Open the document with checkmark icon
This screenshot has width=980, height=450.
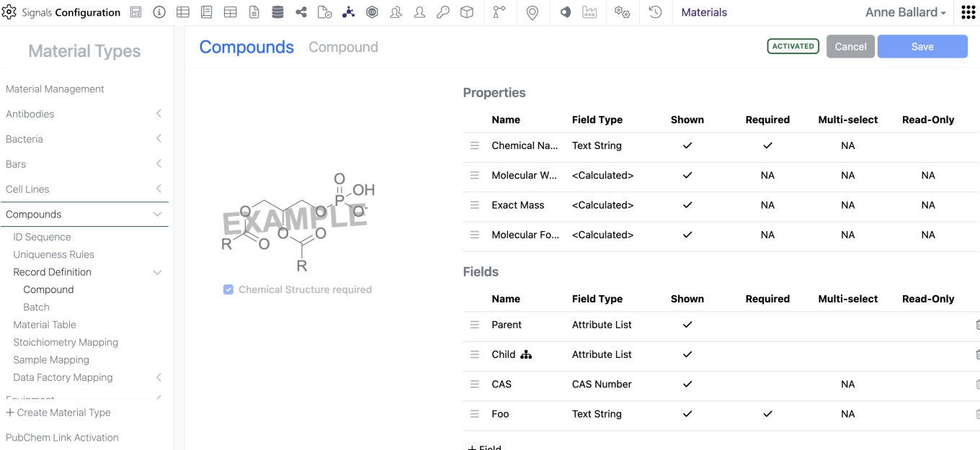pos(325,12)
